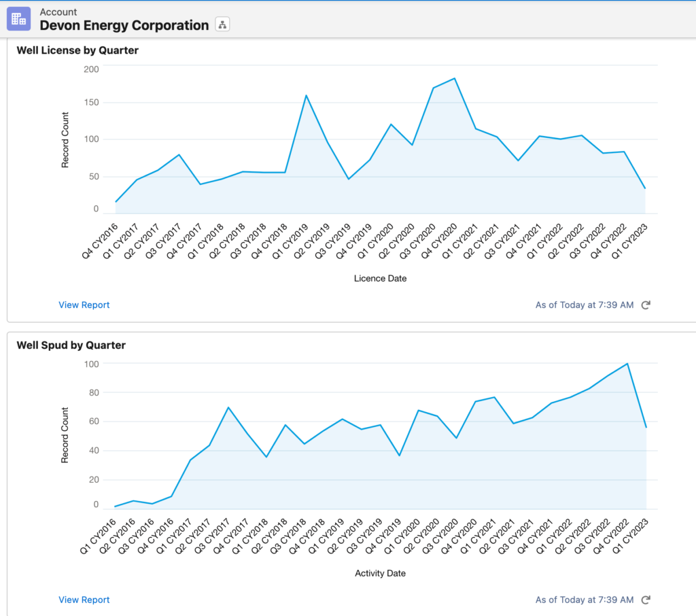Click the 200 value on License chart axis
Screen dimensions: 696x616
[x=91, y=69]
